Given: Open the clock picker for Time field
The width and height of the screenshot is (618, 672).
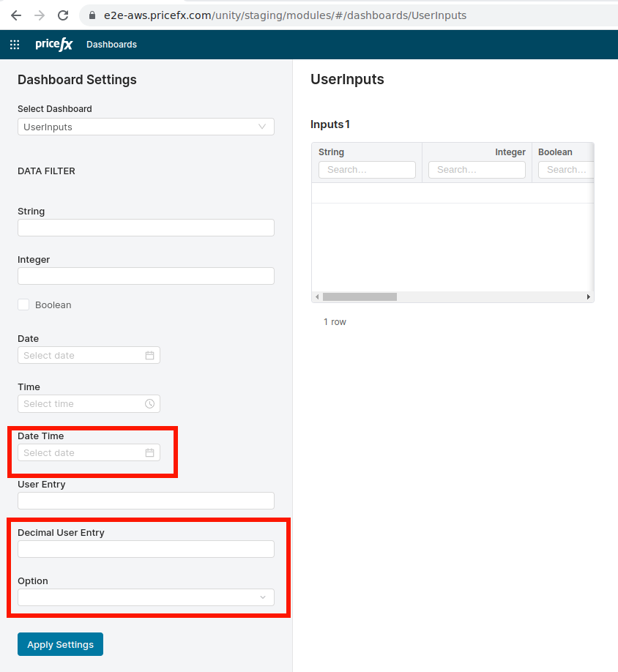Looking at the screenshot, I should [150, 403].
